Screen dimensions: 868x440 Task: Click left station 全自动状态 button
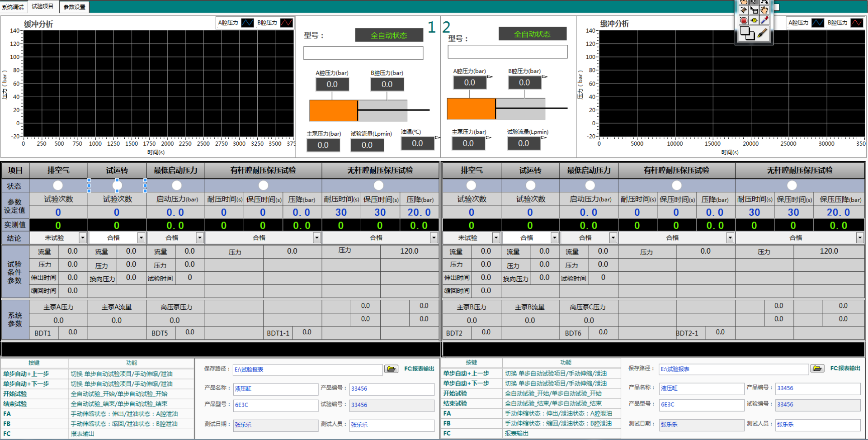pos(389,35)
